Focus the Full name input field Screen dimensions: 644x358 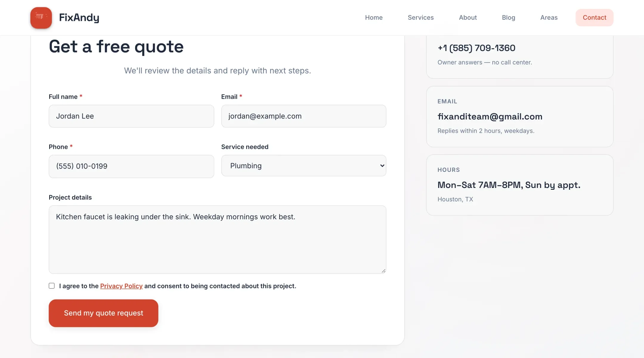[131, 116]
